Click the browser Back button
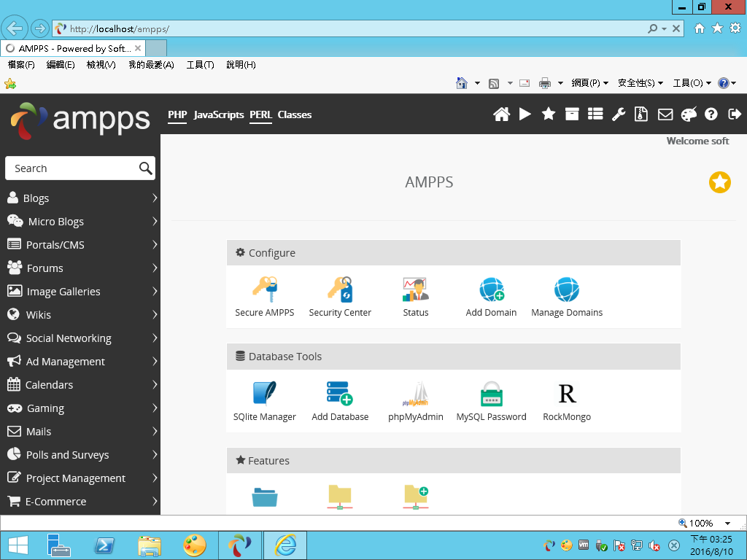The image size is (747, 560). (x=15, y=28)
